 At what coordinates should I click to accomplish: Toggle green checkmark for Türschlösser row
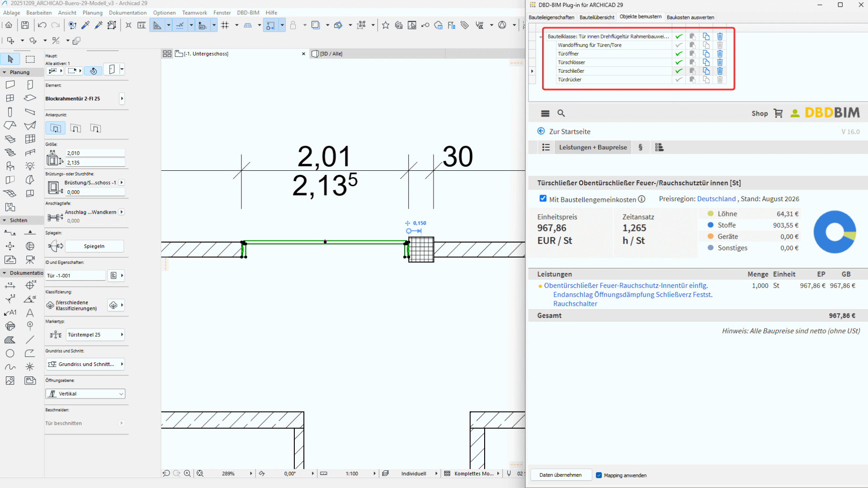679,62
